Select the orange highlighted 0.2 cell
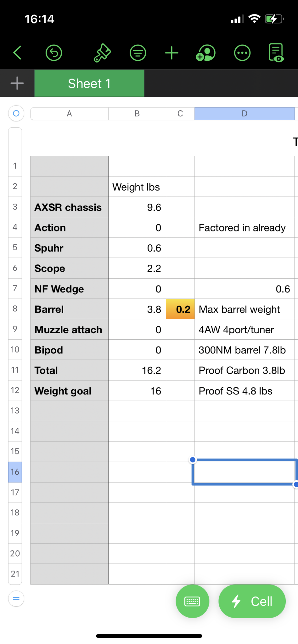Image resolution: width=298 pixels, height=644 pixels. coord(180,309)
